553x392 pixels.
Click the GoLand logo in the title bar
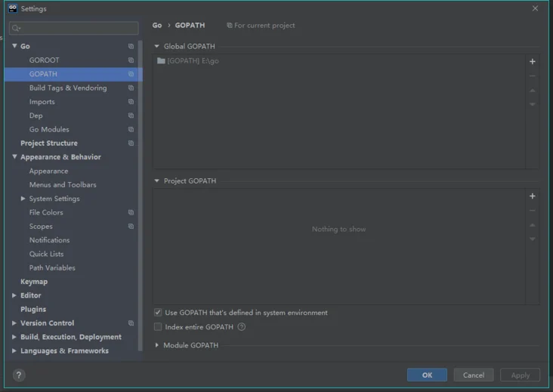[13, 8]
